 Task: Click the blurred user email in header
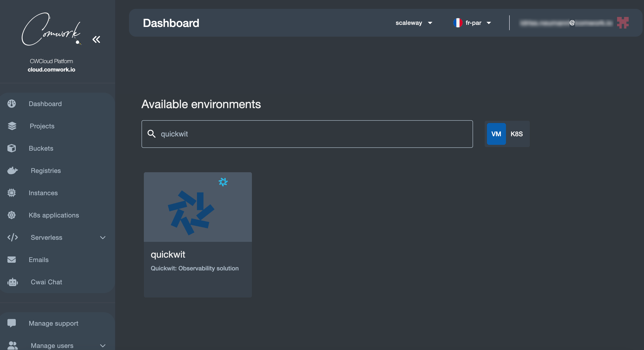(x=566, y=23)
